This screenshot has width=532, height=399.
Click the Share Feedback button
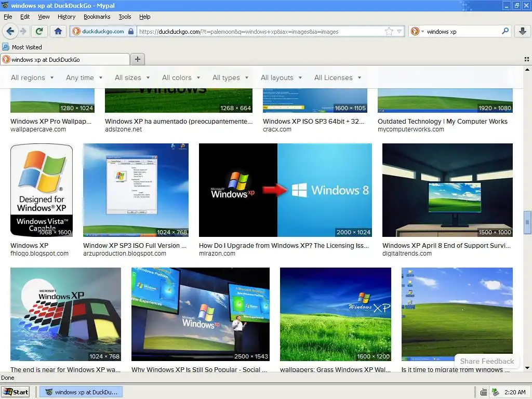point(487,361)
